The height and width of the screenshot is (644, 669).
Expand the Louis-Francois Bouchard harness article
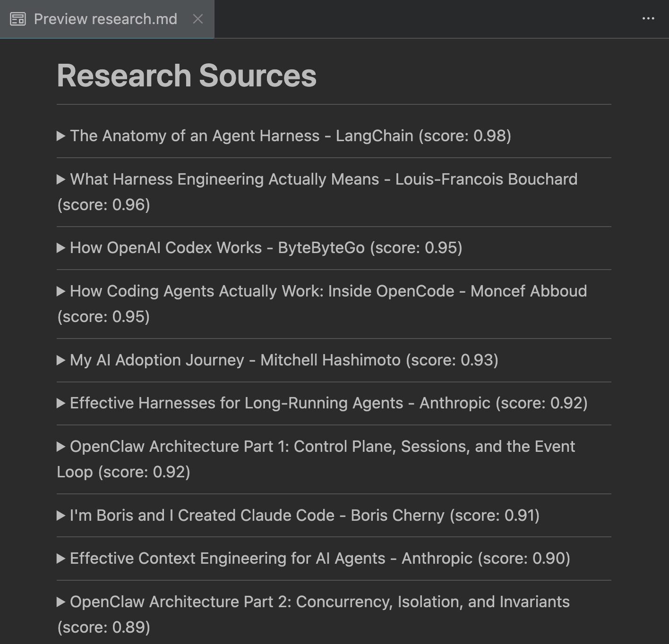pos(61,179)
